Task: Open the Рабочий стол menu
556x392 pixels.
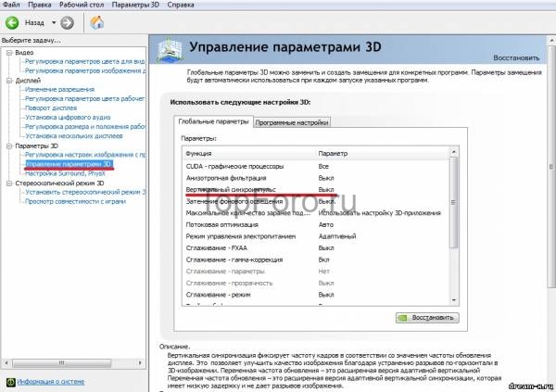Action: 82,5
